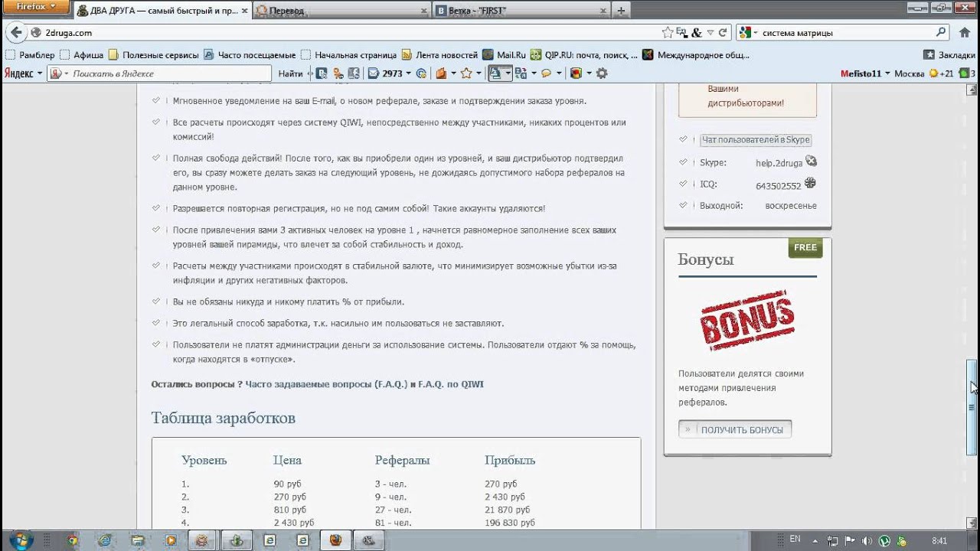The width and height of the screenshot is (980, 551).
Task: Click the ICQ flower icon beside 643502552
Action: point(809,184)
